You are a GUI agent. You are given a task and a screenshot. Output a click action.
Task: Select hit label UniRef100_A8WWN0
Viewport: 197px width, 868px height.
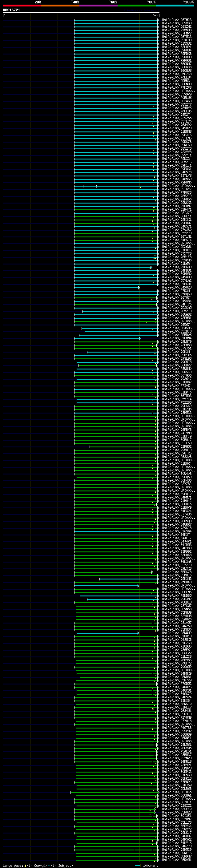pos(177,369)
